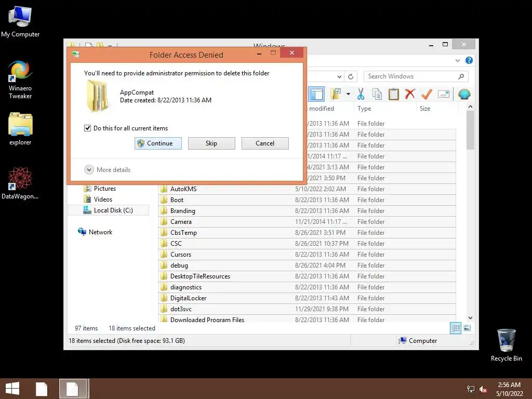The image size is (532, 399).
Task: Refresh the Windows folder view
Action: coord(351,77)
